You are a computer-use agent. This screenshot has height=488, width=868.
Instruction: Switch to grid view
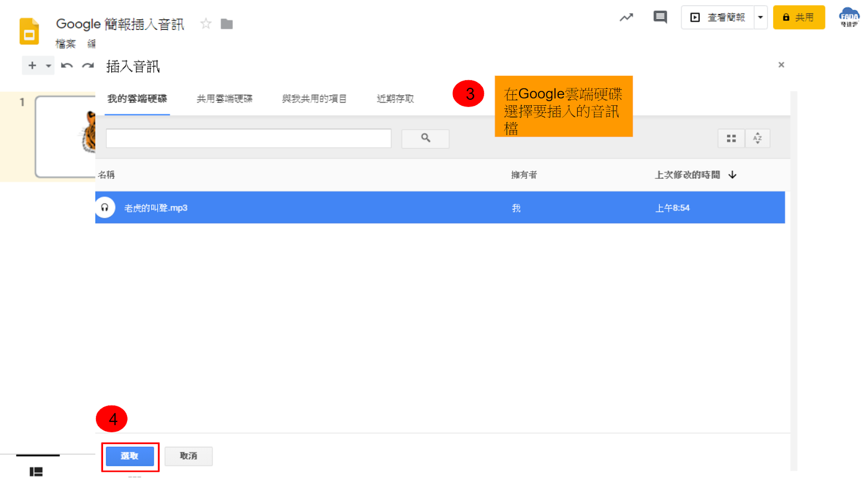[x=731, y=139]
